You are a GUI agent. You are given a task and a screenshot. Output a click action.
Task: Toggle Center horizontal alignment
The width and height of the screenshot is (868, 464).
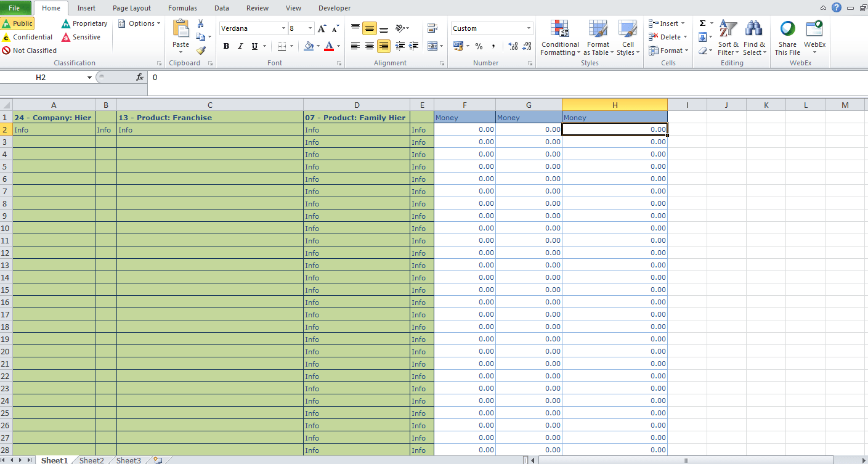(370, 46)
